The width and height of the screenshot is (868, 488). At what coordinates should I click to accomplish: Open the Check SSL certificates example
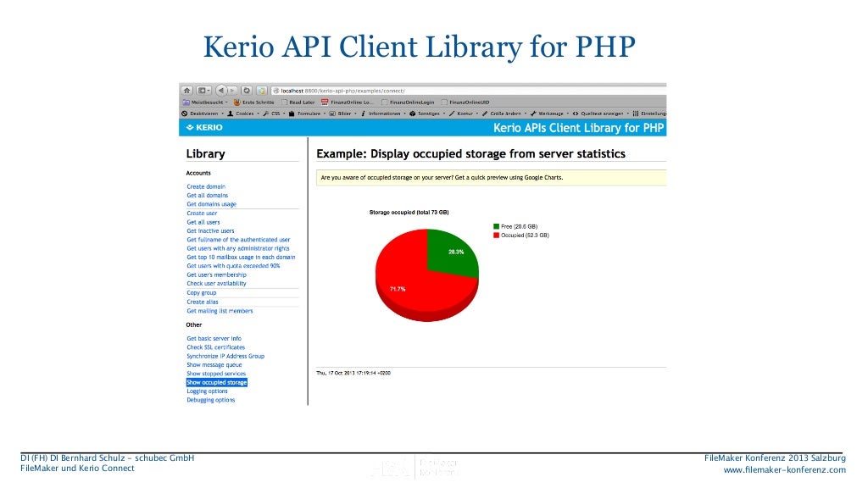pyautogui.click(x=216, y=347)
